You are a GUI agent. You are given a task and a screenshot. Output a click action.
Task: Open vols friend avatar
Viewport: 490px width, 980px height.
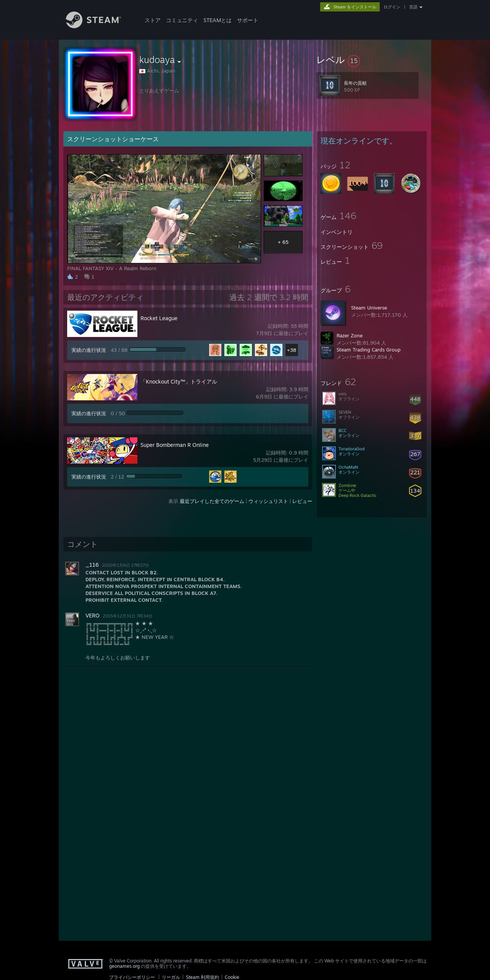click(329, 398)
